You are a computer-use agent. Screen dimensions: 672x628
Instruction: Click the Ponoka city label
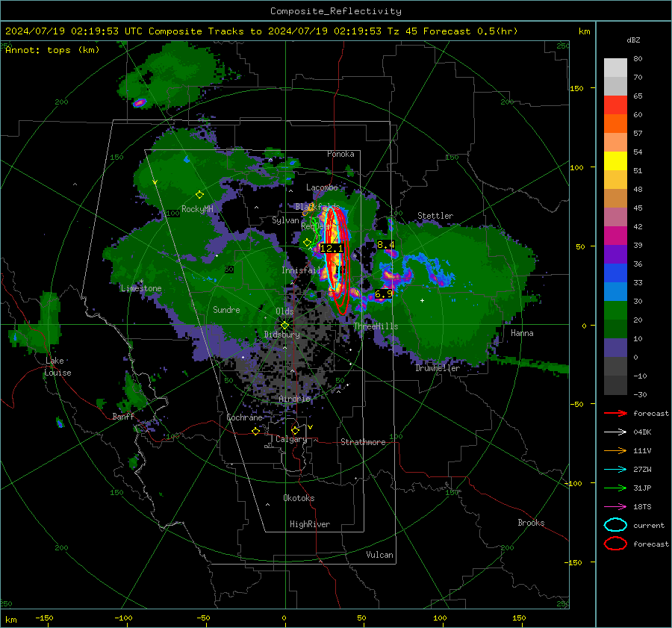[x=340, y=154]
